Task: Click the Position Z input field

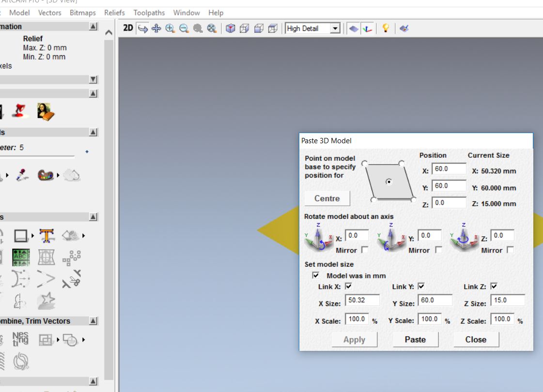Action: [449, 202]
